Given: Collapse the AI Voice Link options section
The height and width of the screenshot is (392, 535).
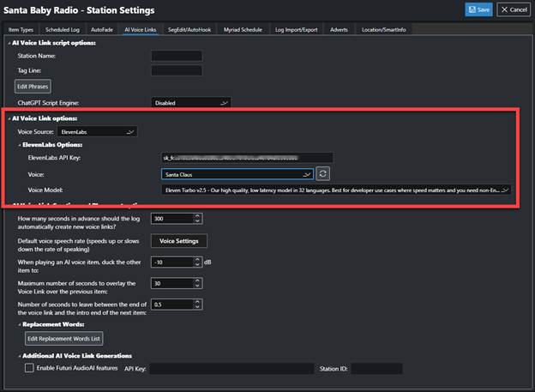Looking at the screenshot, I should coord(9,118).
